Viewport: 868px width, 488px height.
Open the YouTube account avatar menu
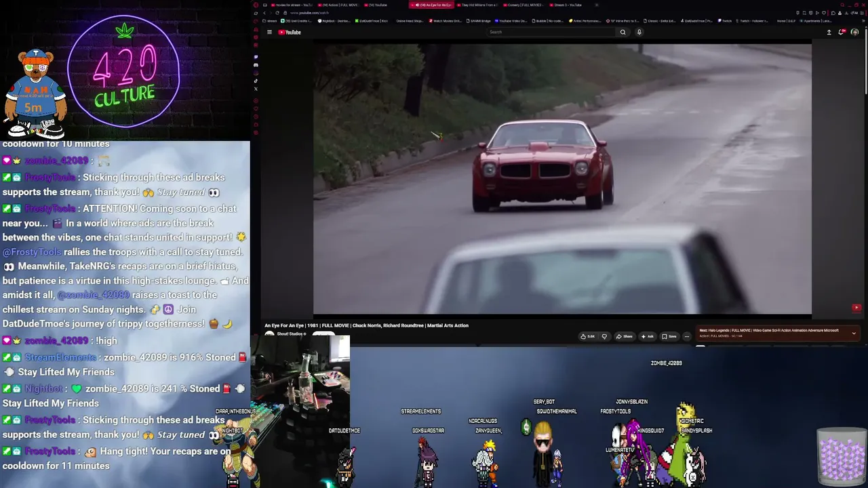854,32
